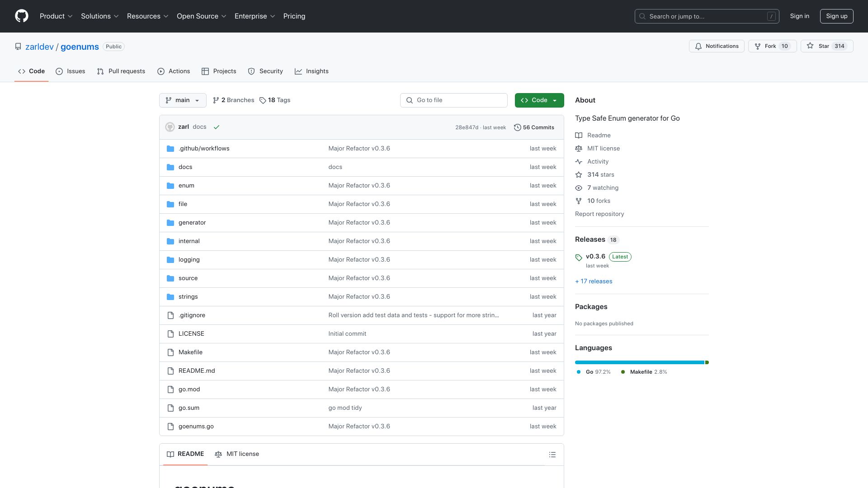Expand the Solutions menu
The width and height of the screenshot is (868, 488).
click(x=100, y=16)
